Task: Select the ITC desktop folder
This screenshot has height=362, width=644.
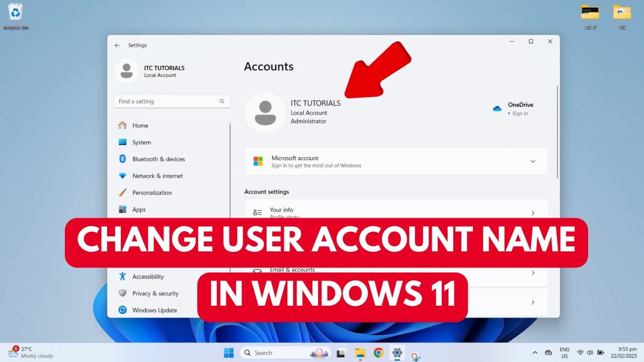Action: pyautogui.click(x=622, y=17)
